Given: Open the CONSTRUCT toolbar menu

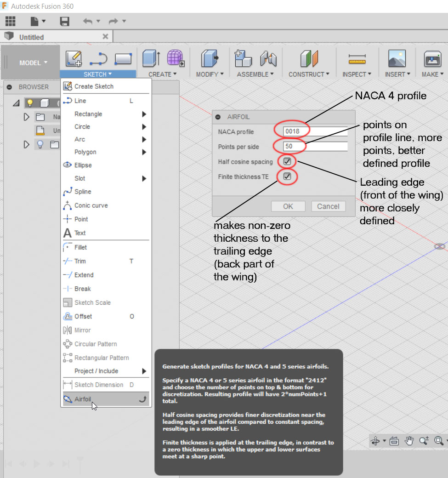Looking at the screenshot, I should pos(309,74).
